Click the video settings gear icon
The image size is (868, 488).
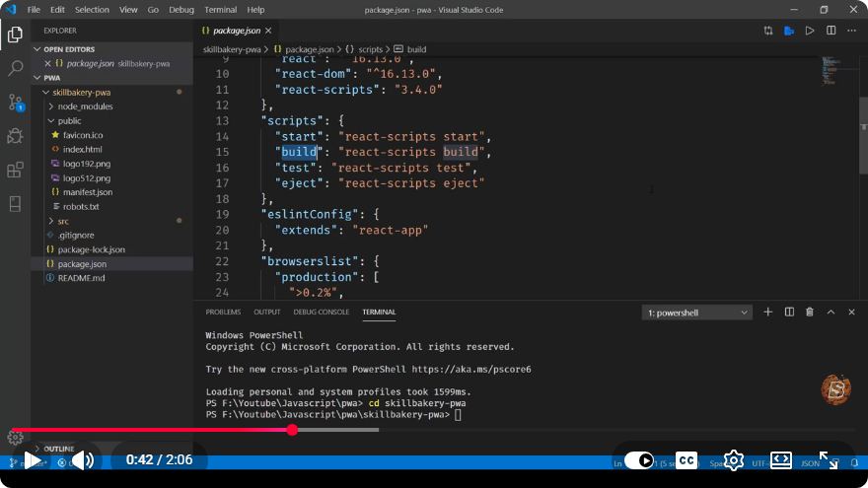coord(734,460)
